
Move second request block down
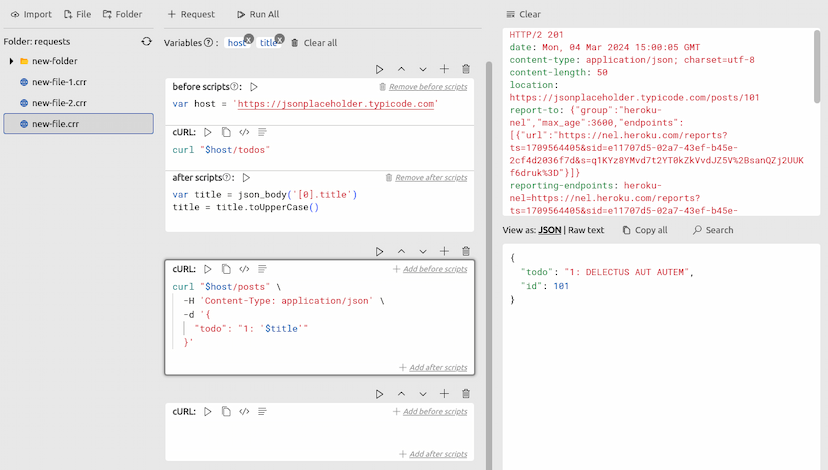click(x=423, y=251)
